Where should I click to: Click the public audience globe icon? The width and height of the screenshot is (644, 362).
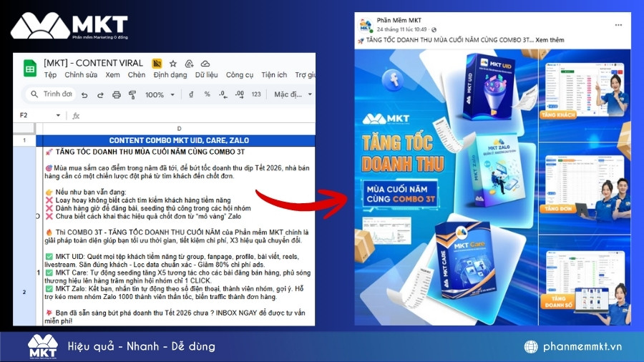434,29
